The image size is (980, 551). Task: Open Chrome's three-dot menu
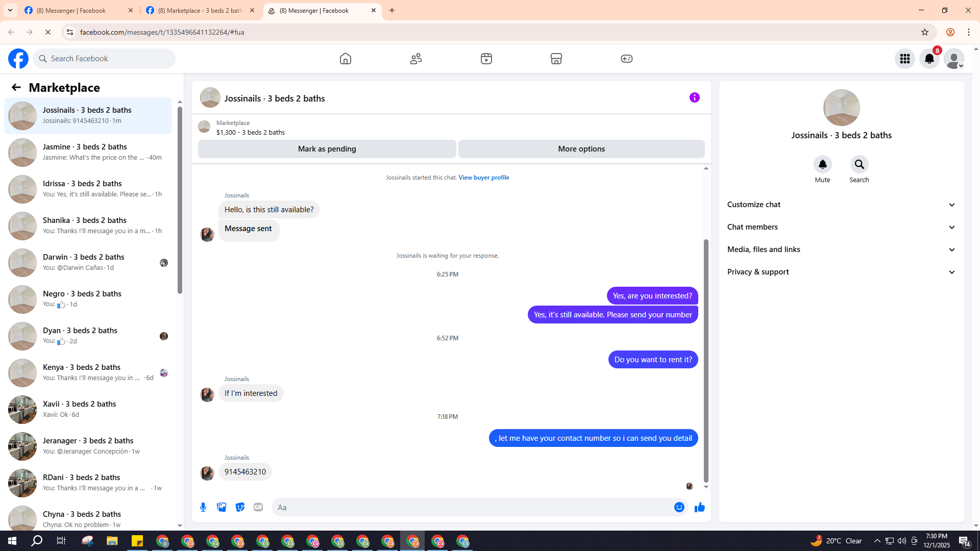(x=969, y=32)
